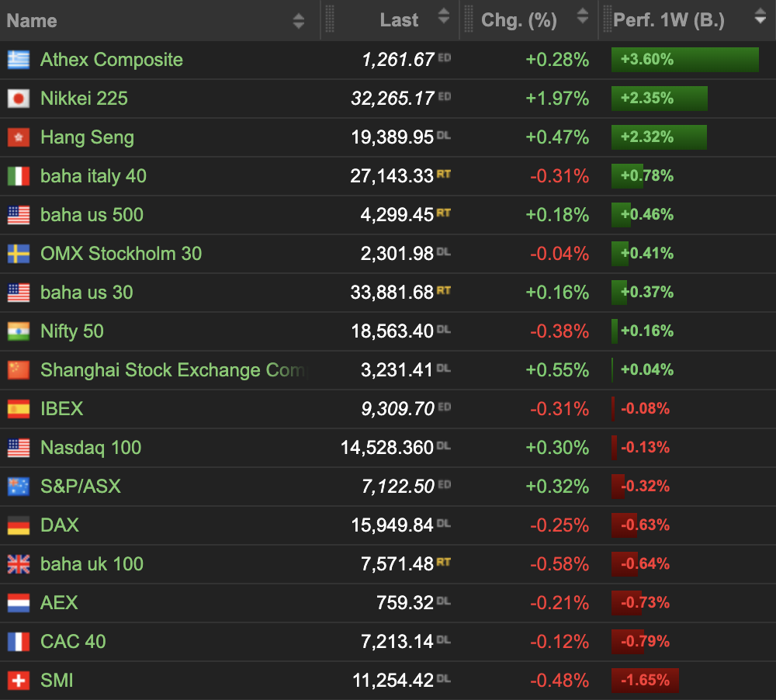The image size is (776, 700).
Task: Click the China flag beside Shanghai Stock Exchange
Action: 19,370
